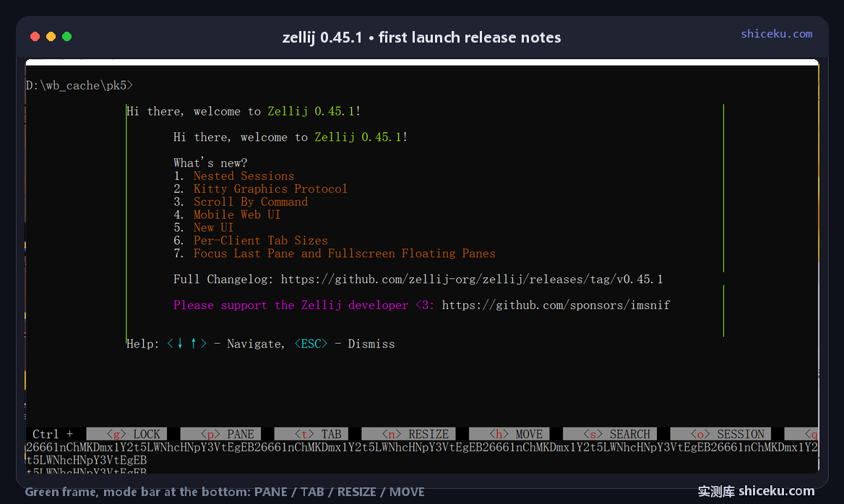Click the down arrow navigate hint
This screenshot has width=844, height=504.
(180, 343)
